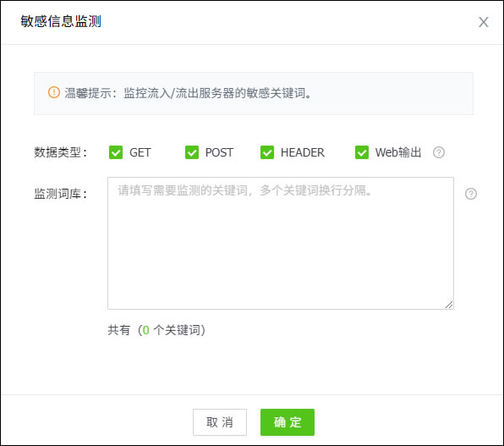Click the 温馨提示 tip message text
The height and width of the screenshot is (446, 504).
coord(188,93)
